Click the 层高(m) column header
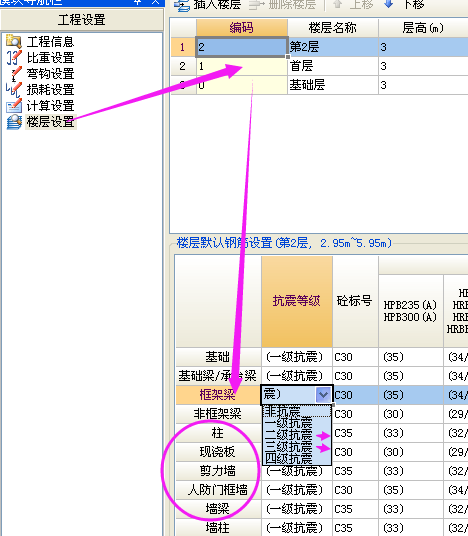 pos(423,27)
